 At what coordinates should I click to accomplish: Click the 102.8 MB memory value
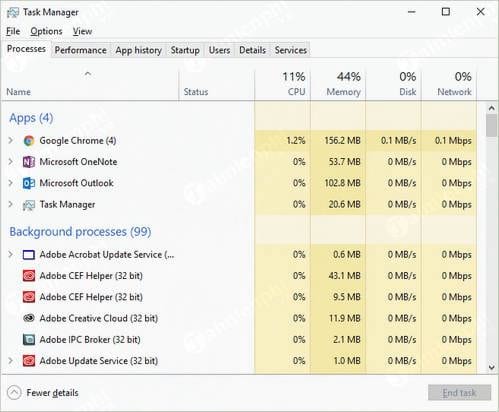pos(343,183)
